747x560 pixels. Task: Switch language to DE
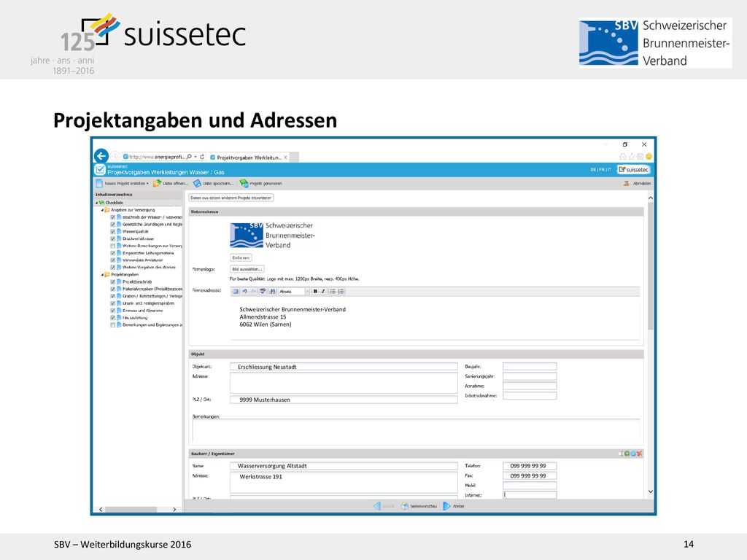click(x=593, y=169)
